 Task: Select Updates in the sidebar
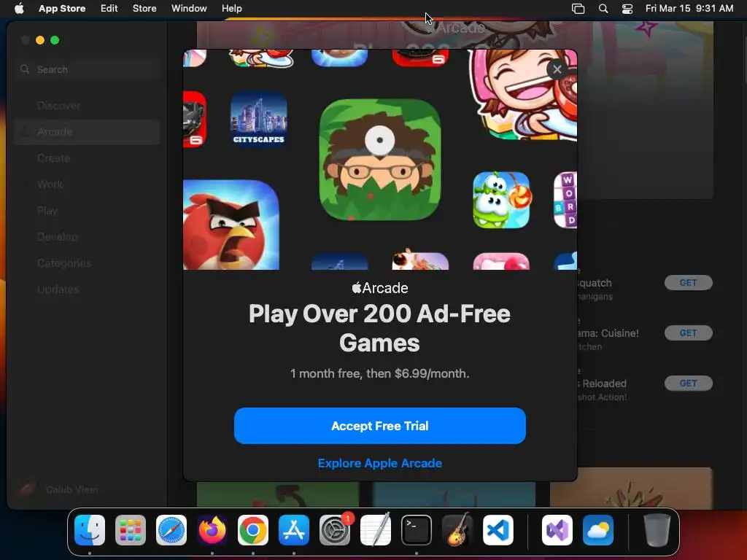tap(88, 289)
